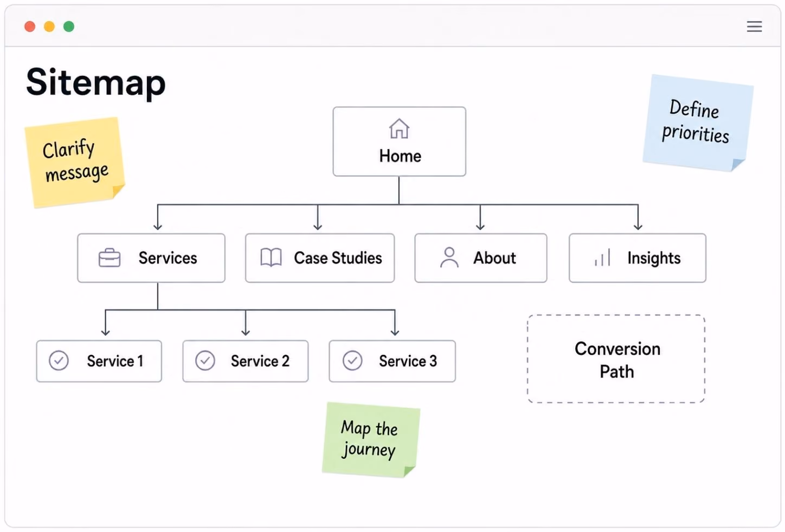Click the red close window dot
Screen dimensions: 785x532
30,27
